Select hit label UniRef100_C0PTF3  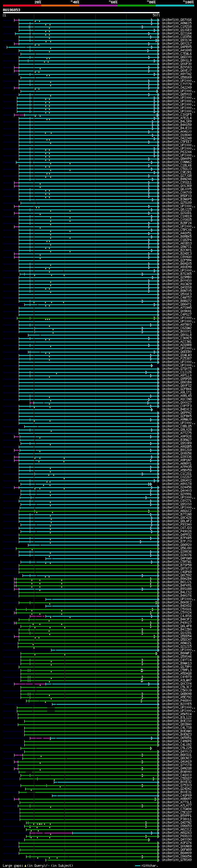tap(177, 406)
